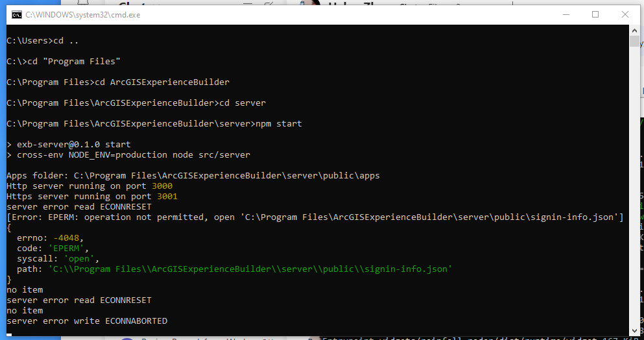Click the line cd "Program Files"
Screen dimensions: 644x340
coord(64,61)
